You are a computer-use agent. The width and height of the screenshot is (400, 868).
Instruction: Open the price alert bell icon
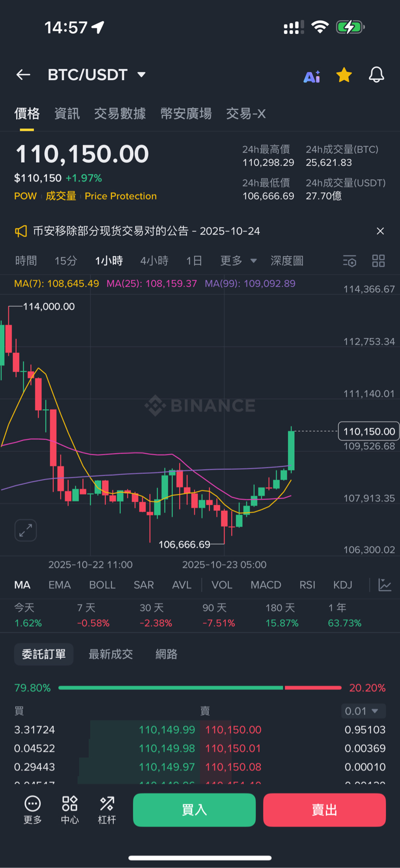click(376, 75)
